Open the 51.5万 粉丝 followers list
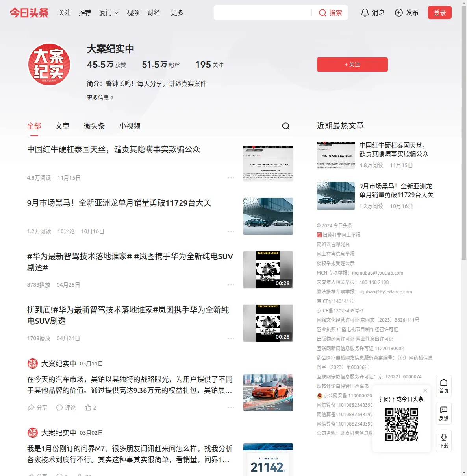 [161, 65]
